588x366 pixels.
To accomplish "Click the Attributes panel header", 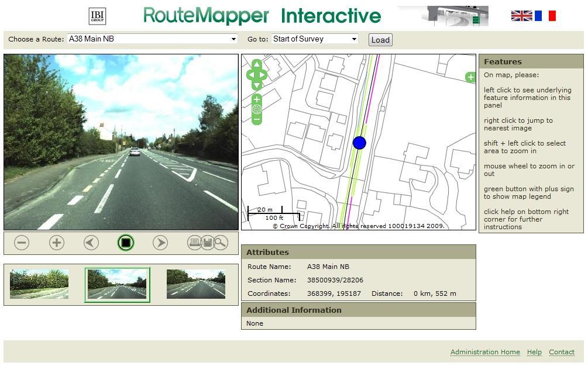I will (x=359, y=252).
